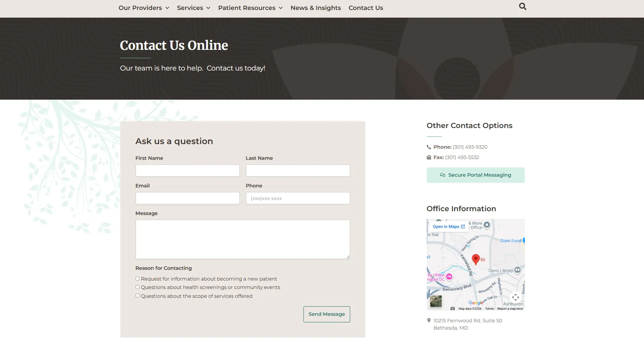Click the satellite view map thumbnail

click(x=436, y=301)
